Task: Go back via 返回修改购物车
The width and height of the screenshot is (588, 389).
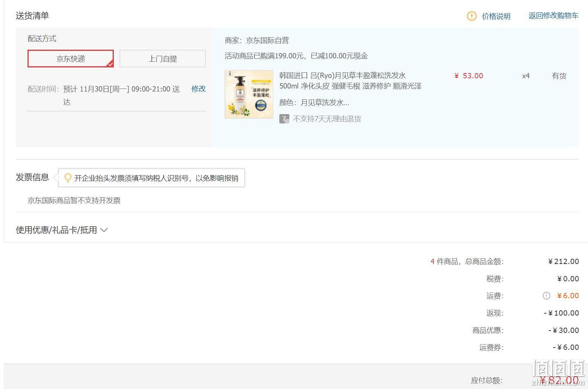Action: pyautogui.click(x=553, y=15)
